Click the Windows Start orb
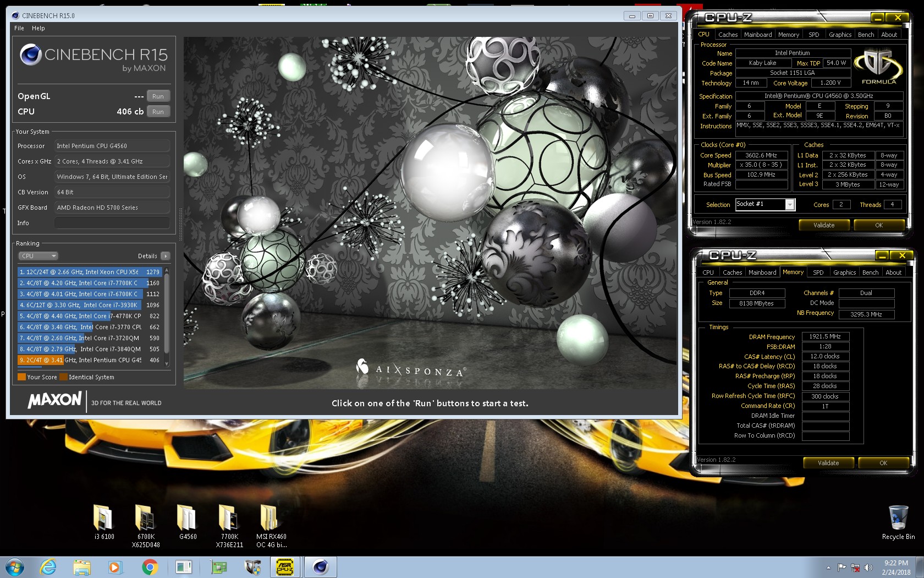924x578 pixels. tap(15, 567)
